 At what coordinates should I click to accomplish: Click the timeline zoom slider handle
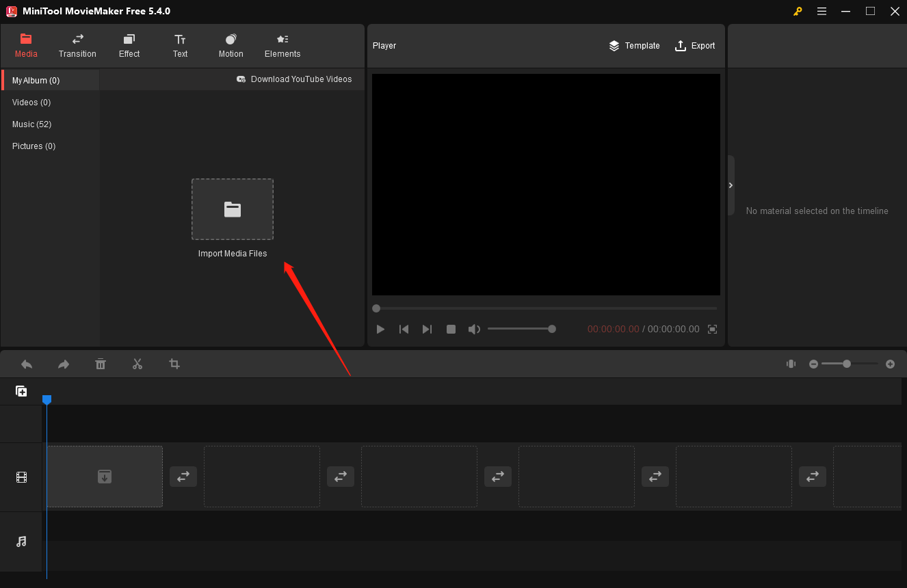click(x=847, y=364)
